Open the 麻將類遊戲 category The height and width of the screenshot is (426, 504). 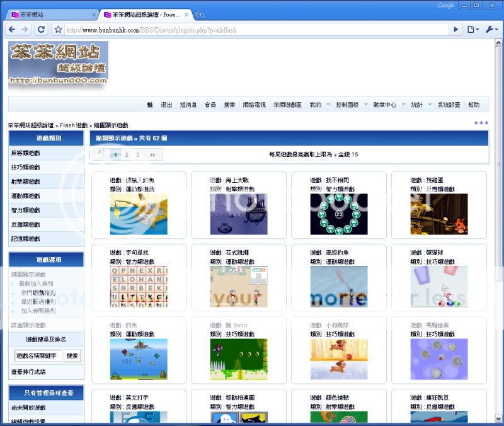point(25,153)
